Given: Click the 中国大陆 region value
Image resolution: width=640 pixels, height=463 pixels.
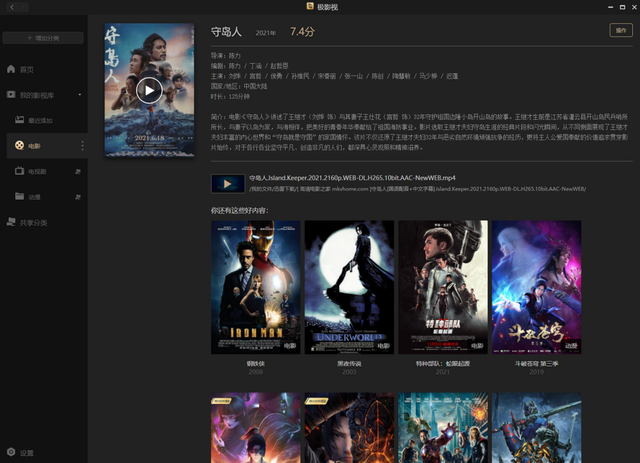Looking at the screenshot, I should coord(255,86).
